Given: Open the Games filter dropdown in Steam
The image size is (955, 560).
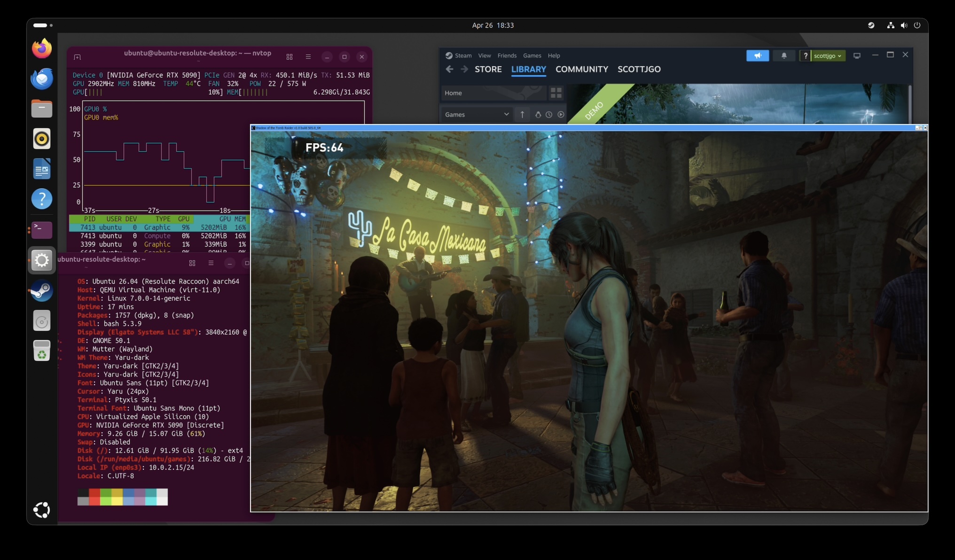Looking at the screenshot, I should click(x=477, y=115).
